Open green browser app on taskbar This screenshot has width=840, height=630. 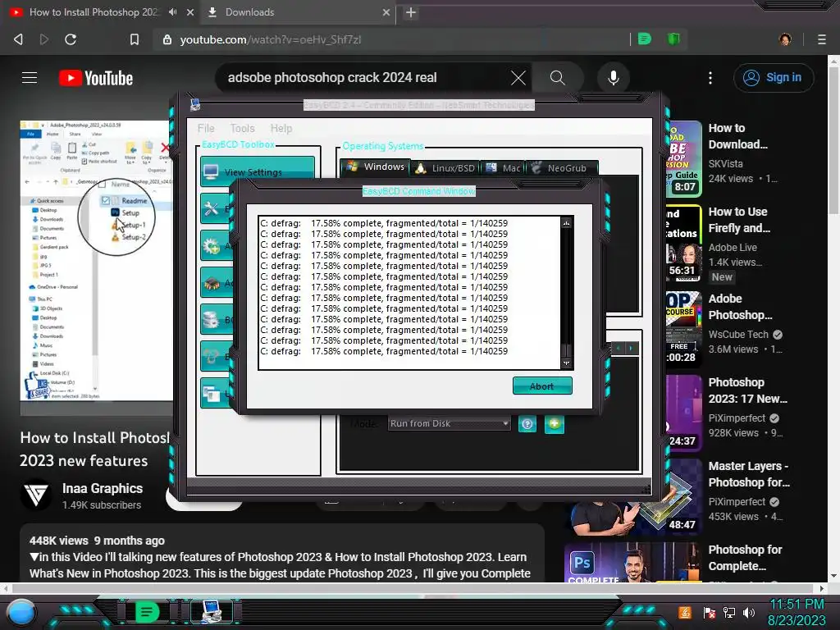[147, 612]
